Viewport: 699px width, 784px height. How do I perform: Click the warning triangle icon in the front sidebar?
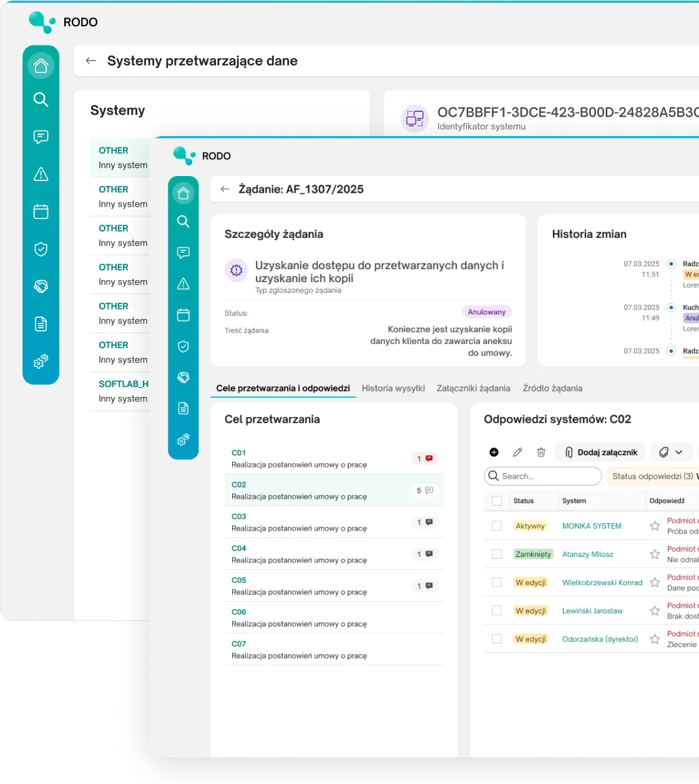(x=183, y=284)
